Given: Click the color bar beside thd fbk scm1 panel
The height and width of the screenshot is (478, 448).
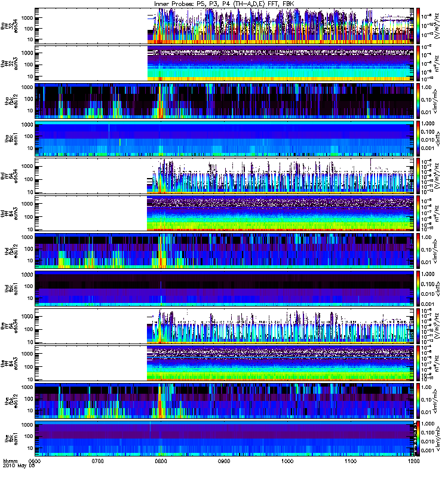Looking at the screenshot, I should click(x=418, y=289).
